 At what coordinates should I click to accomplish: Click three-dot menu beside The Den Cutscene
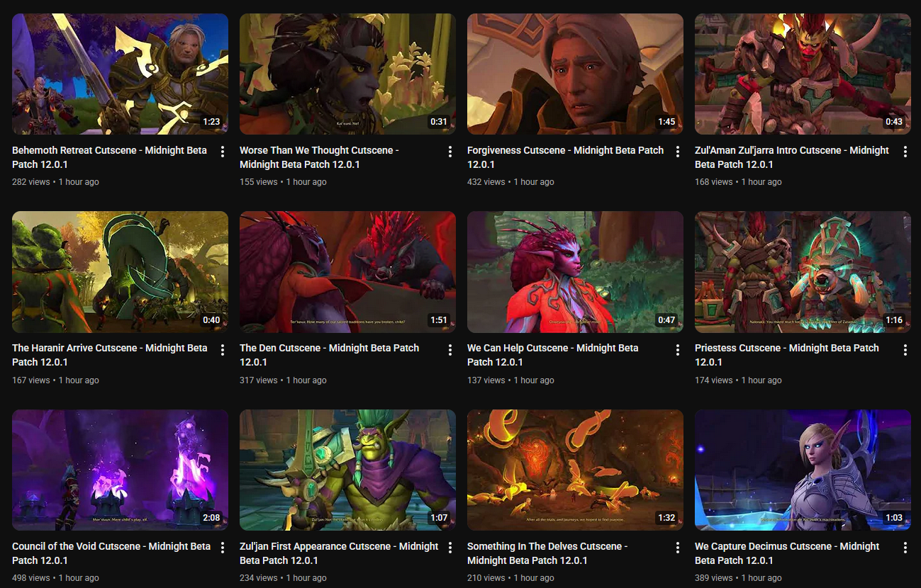click(450, 350)
